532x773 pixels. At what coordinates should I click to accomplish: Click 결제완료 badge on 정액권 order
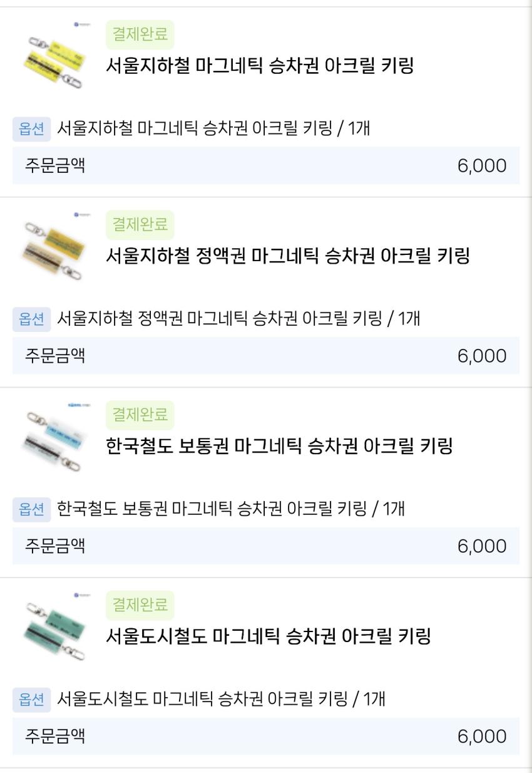pyautogui.click(x=140, y=224)
